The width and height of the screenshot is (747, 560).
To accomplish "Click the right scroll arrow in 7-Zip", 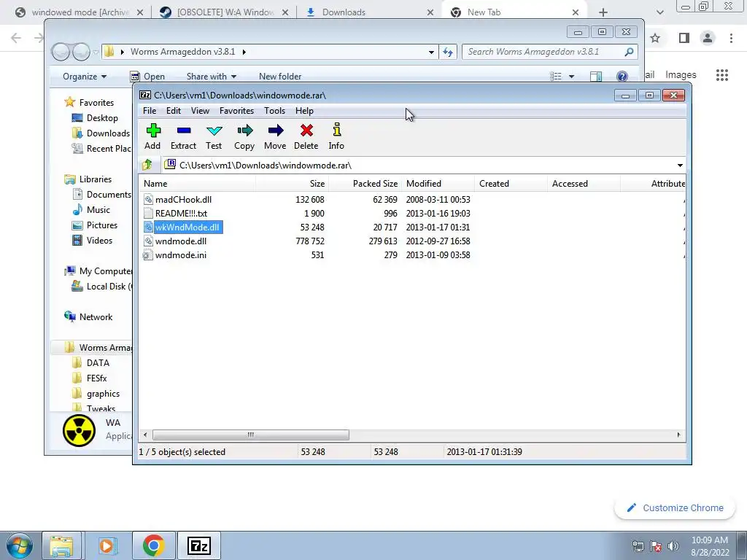I will point(678,435).
